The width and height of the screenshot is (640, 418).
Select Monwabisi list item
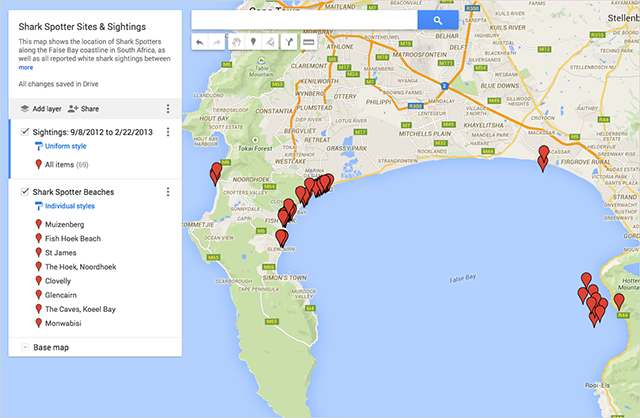pos(58,323)
